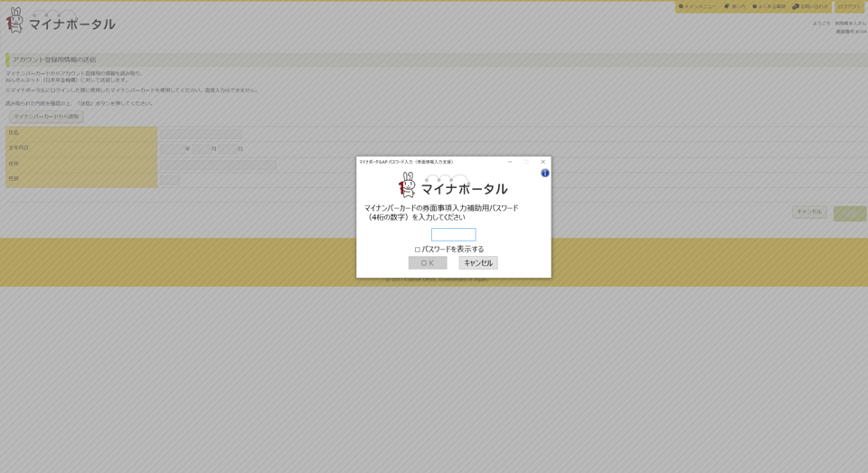
Task: Click the 生年月日 label cell
Action: point(81,148)
